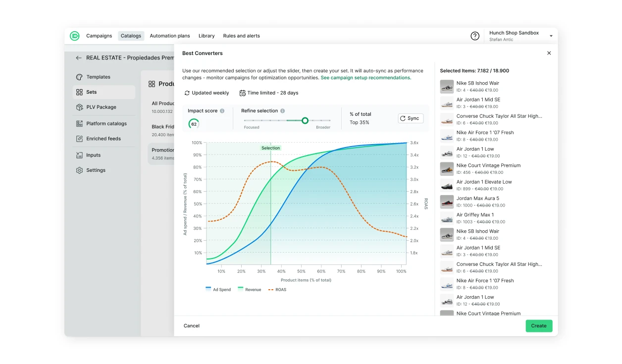Screen dimensions: 622x364
Task: Click the Revenue legend entry
Action: 250,289
